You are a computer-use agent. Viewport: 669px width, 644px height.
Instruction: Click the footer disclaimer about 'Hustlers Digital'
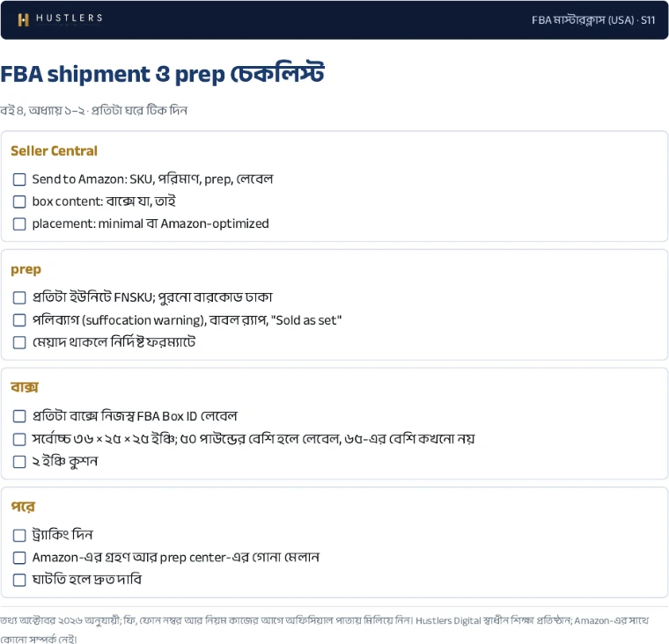(324, 629)
